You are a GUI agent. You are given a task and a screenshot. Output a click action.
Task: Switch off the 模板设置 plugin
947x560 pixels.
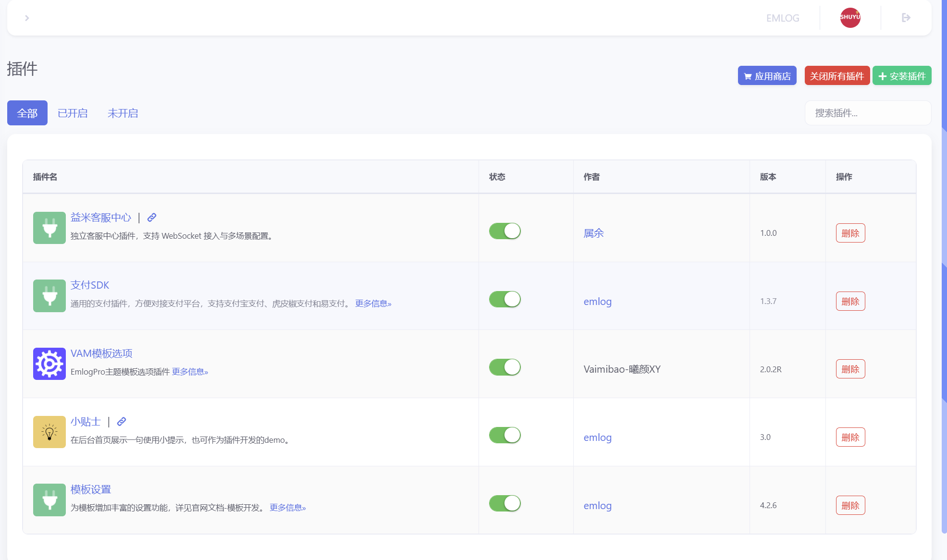[x=504, y=503]
